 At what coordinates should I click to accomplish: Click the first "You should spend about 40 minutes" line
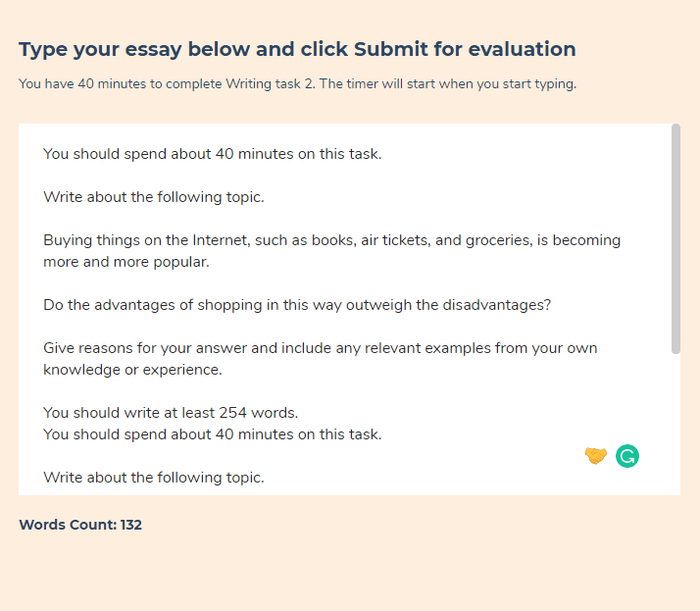212,154
